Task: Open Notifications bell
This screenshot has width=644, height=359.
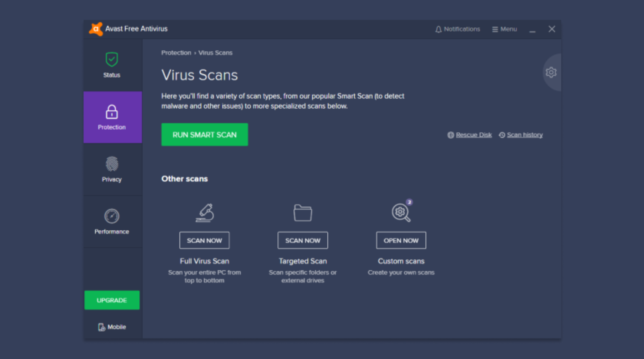Action: (x=458, y=29)
